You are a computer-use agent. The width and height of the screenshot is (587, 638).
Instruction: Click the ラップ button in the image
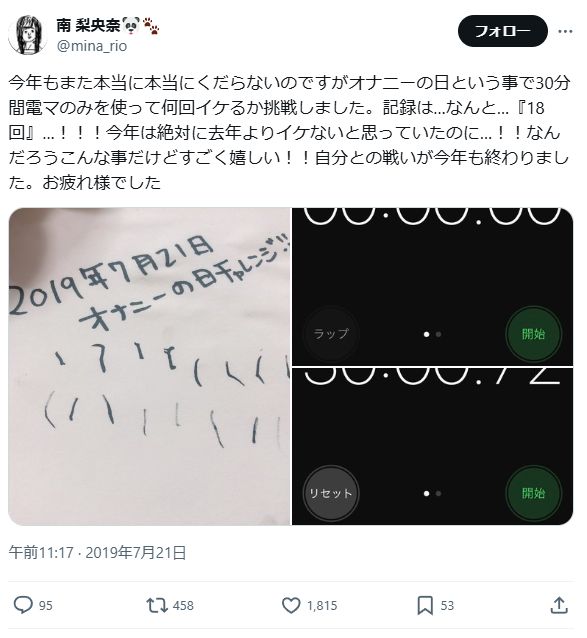pos(331,334)
